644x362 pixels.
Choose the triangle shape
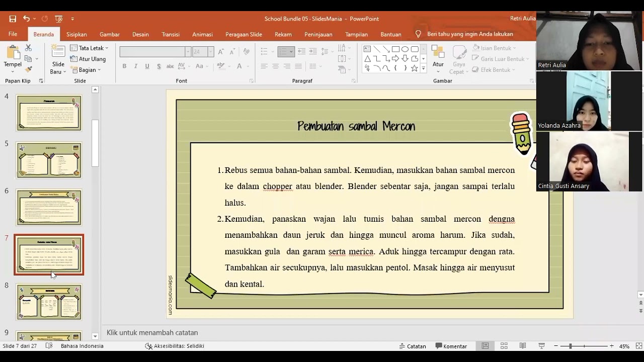point(367,59)
